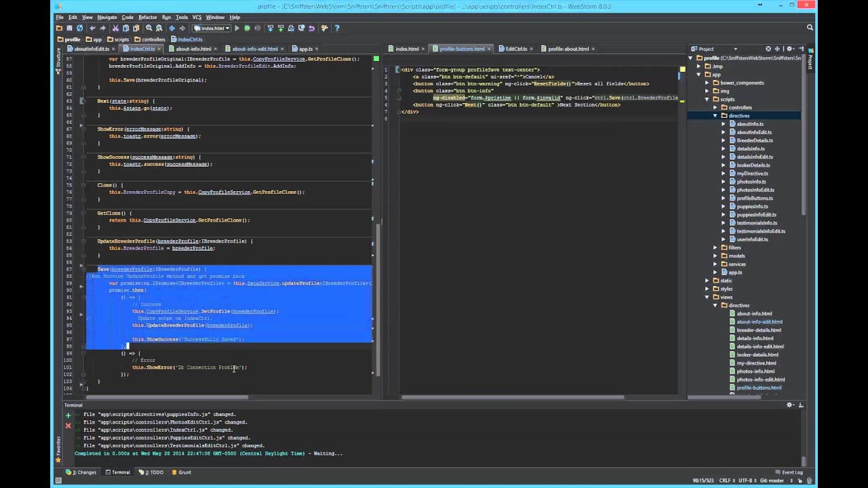Switch to the app.ts editor tab
Screen dimensions: 868x488
[306, 49]
